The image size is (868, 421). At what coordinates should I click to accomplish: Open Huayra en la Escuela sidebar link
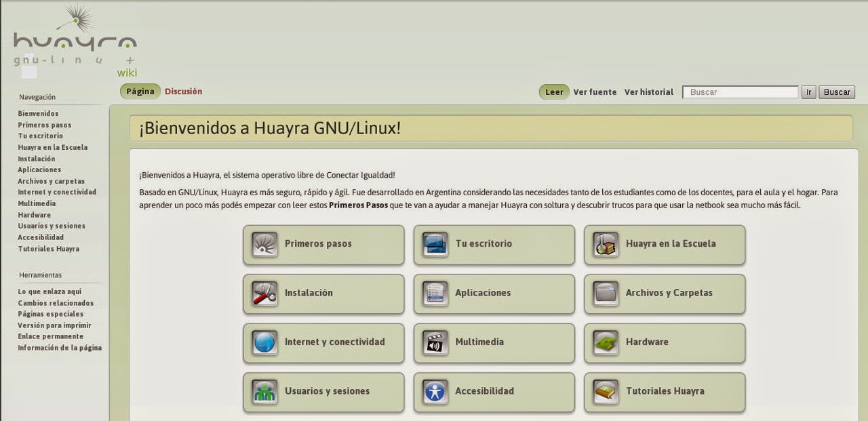pyautogui.click(x=52, y=148)
